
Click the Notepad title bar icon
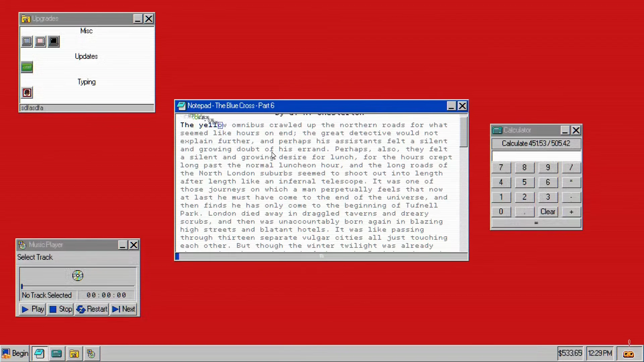[x=181, y=106]
